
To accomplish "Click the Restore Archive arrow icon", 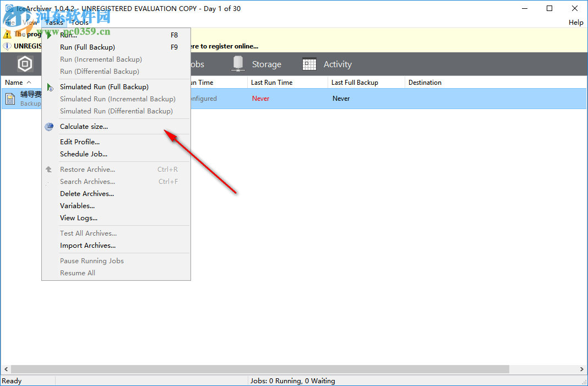I will tap(49, 170).
